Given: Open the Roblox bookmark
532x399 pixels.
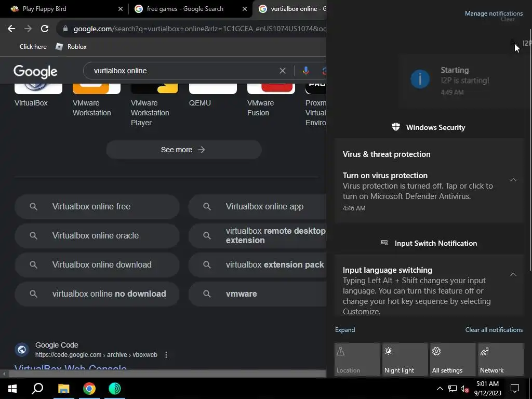Looking at the screenshot, I should tap(71, 46).
